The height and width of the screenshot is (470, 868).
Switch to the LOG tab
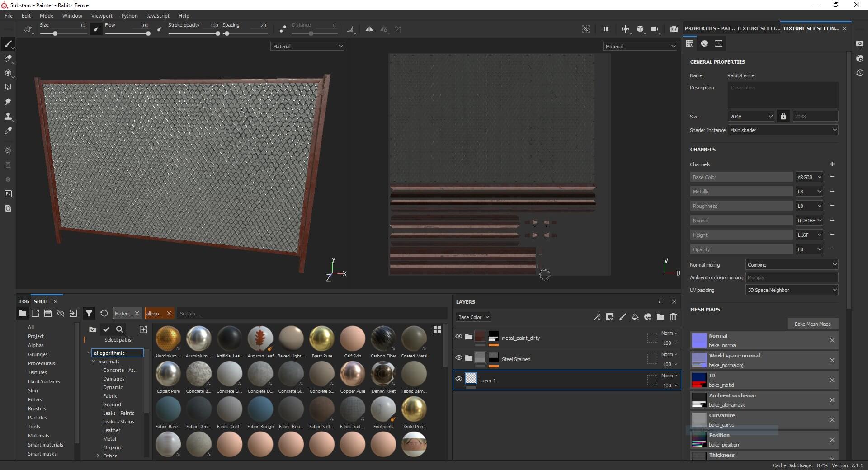click(24, 301)
